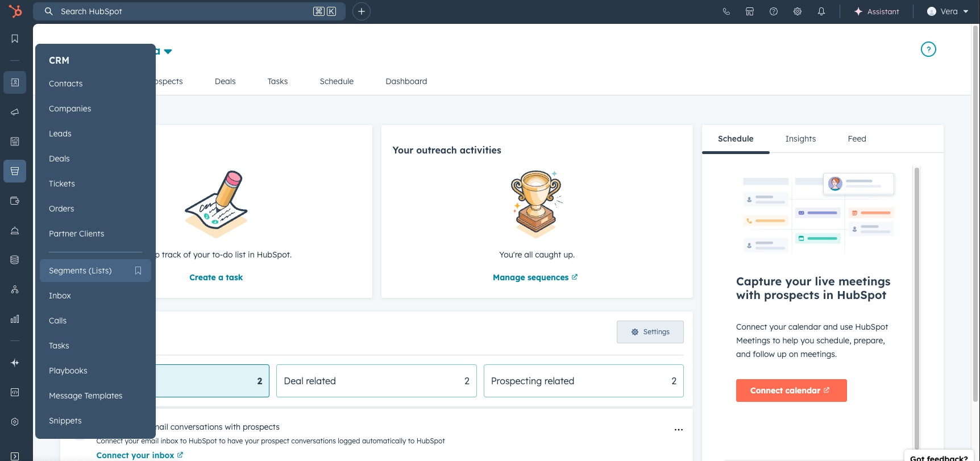
Task: Switch to the Schedule workspace tab
Action: [337, 81]
